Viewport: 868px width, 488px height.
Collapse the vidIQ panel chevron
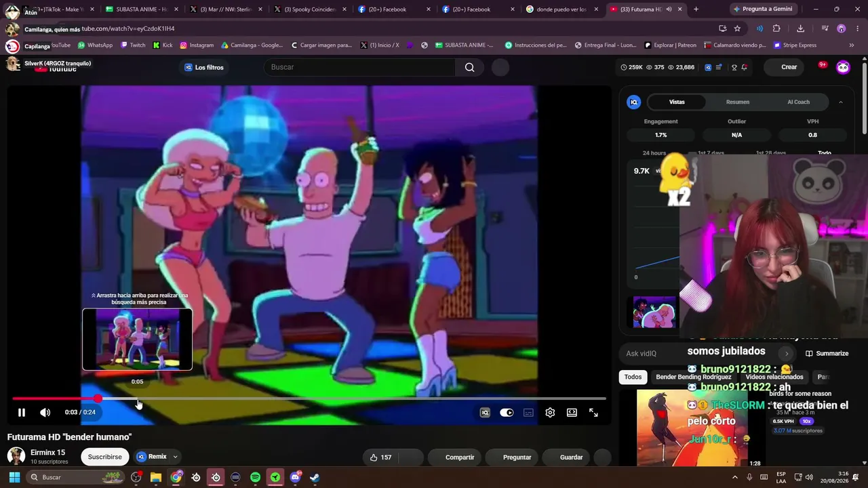coord(841,102)
